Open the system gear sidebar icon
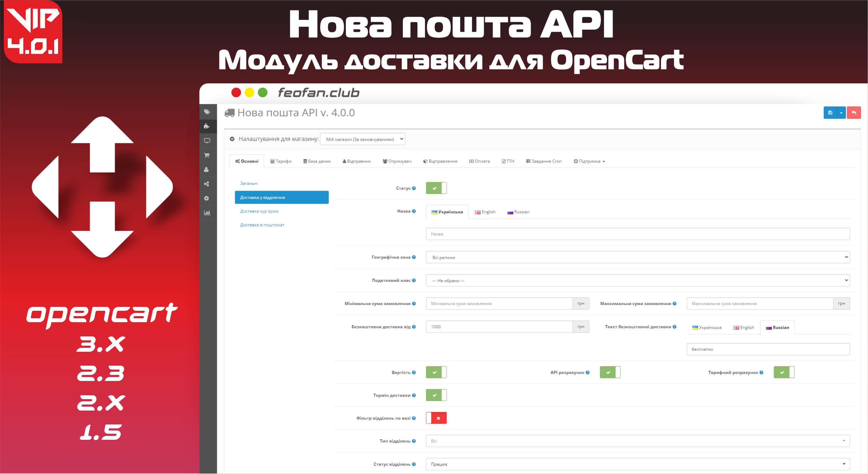868x474 pixels. [x=207, y=198]
